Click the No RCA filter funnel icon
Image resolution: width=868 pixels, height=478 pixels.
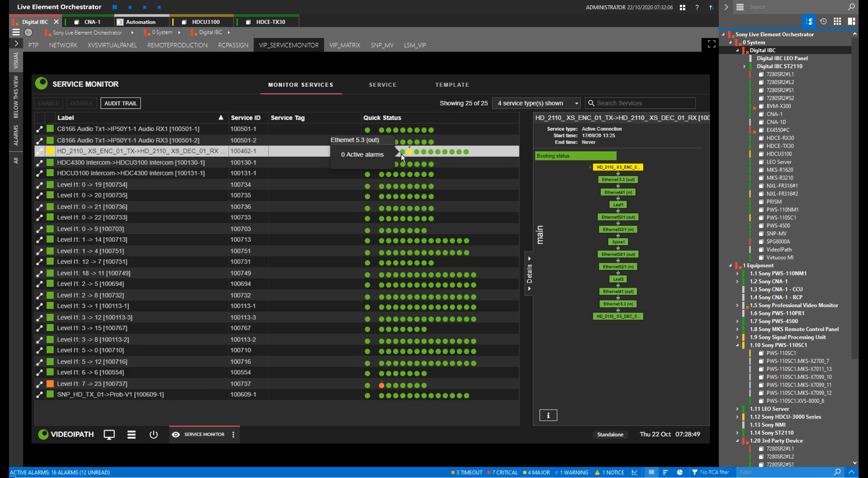[x=695, y=472]
